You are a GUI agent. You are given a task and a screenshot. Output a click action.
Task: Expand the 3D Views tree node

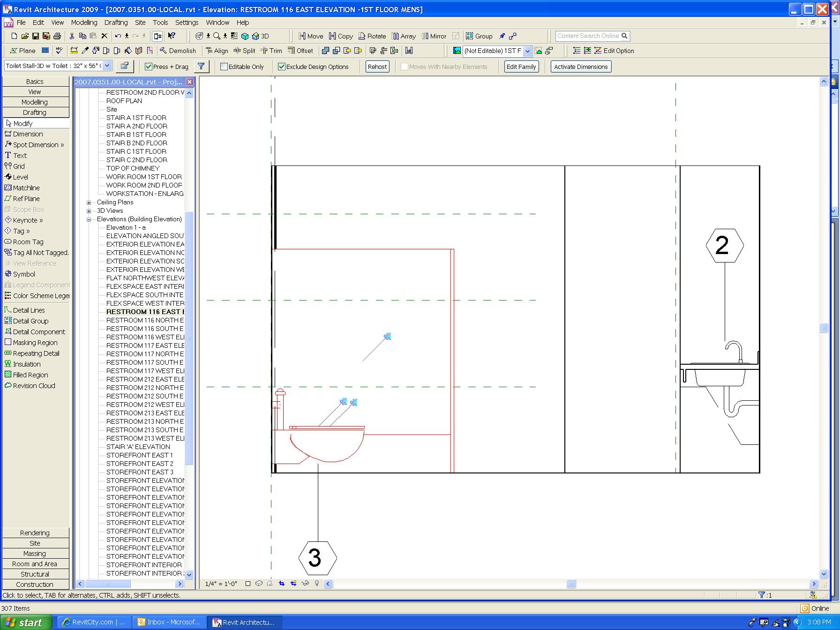point(89,211)
